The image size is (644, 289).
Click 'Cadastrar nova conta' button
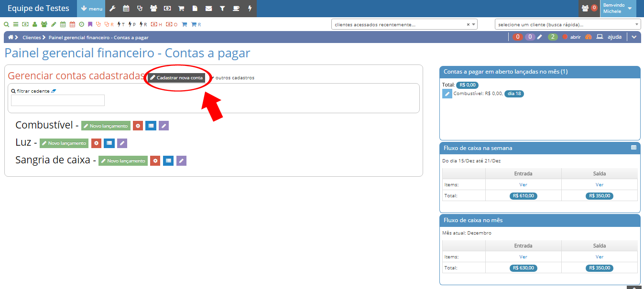coord(176,77)
